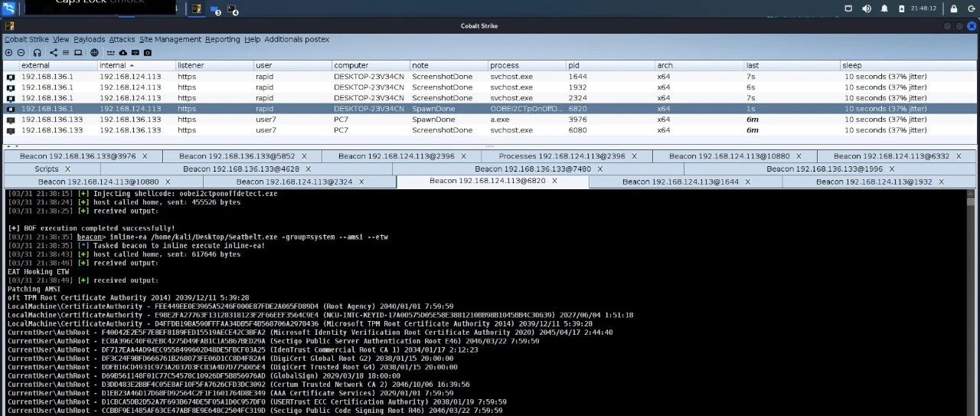Screen dimensions: 980x416
Task: Click the globe toolbar icon
Action: point(94,53)
